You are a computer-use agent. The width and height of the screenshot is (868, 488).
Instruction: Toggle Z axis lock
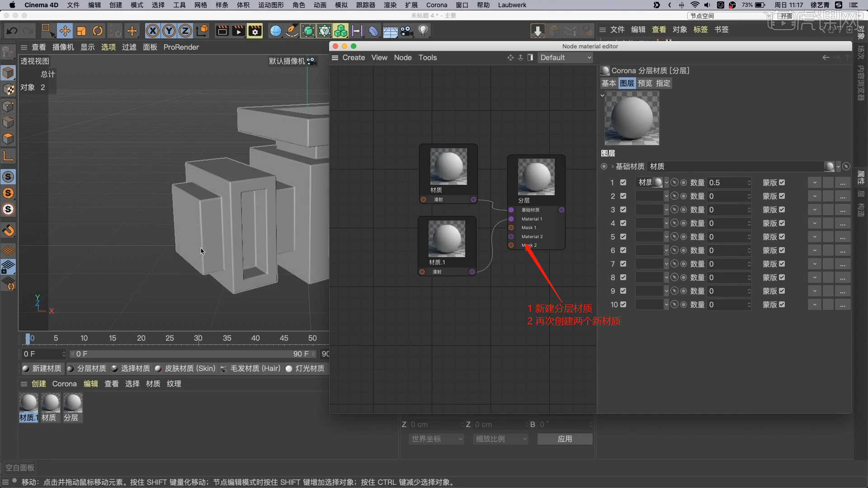point(185,31)
